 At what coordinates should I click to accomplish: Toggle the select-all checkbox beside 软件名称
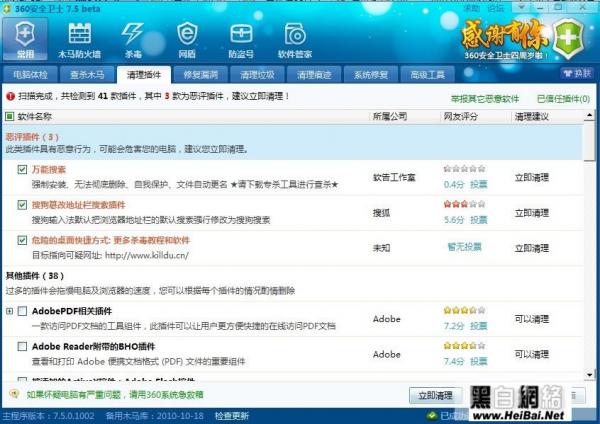tap(10, 117)
